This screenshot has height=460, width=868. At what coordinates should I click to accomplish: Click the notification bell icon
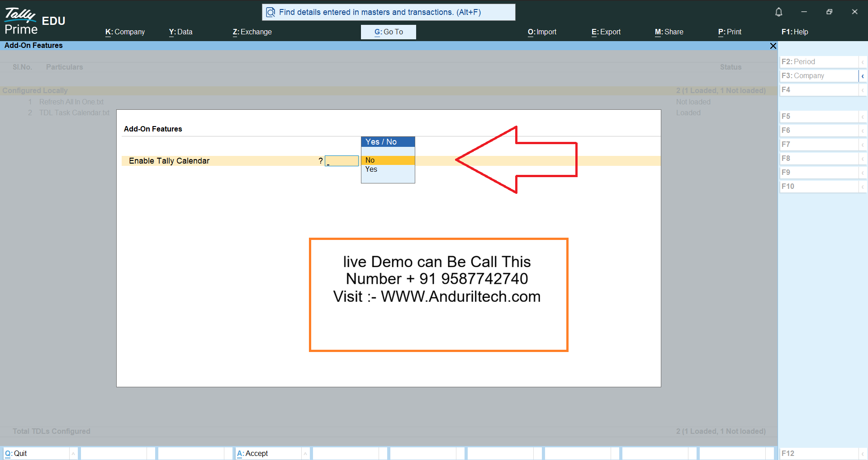pos(778,12)
